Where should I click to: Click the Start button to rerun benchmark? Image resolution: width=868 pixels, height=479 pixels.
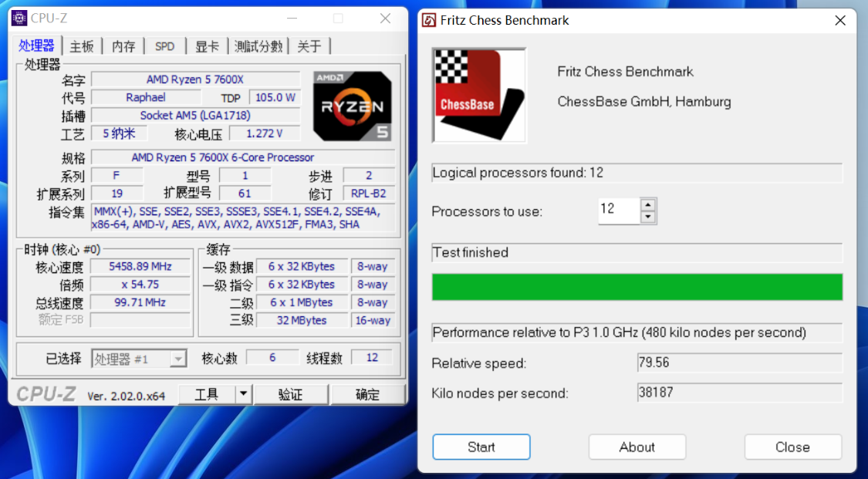click(x=481, y=447)
